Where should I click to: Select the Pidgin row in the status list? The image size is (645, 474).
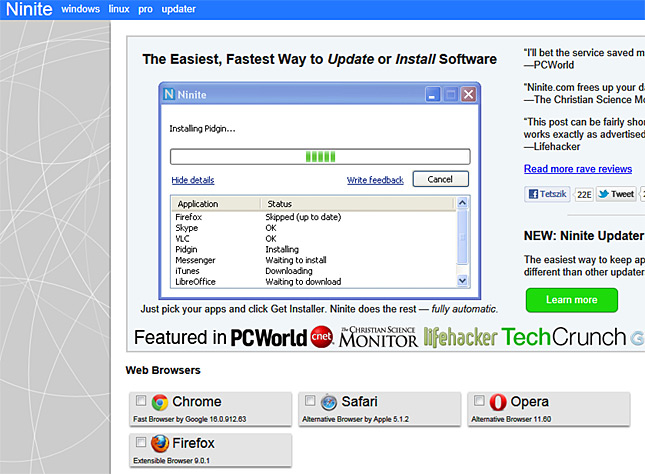pyautogui.click(x=314, y=249)
